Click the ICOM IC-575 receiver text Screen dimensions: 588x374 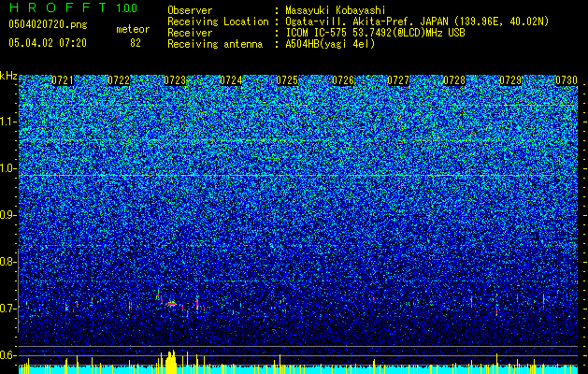pos(375,33)
